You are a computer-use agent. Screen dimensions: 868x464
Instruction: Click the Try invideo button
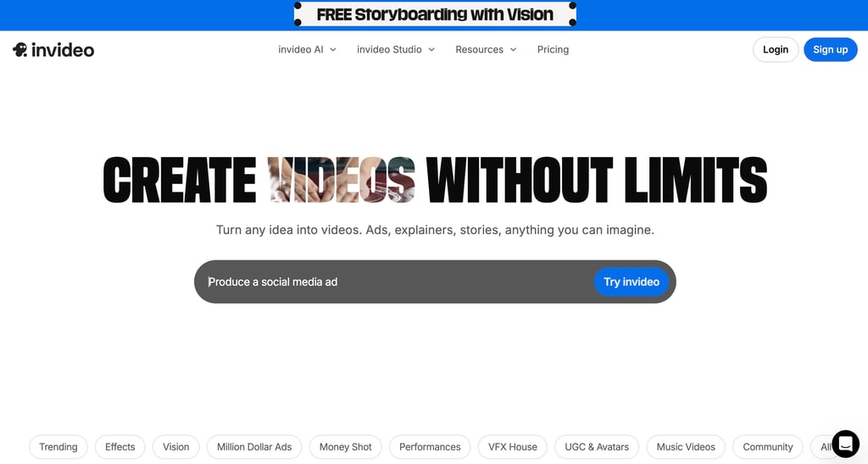(632, 282)
